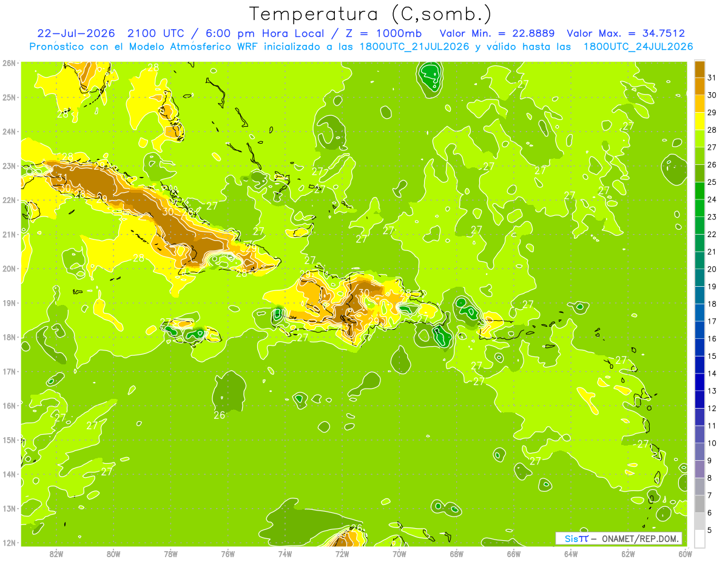Click the 16N latitude axis label
728x562 pixels.
pyautogui.click(x=8, y=406)
